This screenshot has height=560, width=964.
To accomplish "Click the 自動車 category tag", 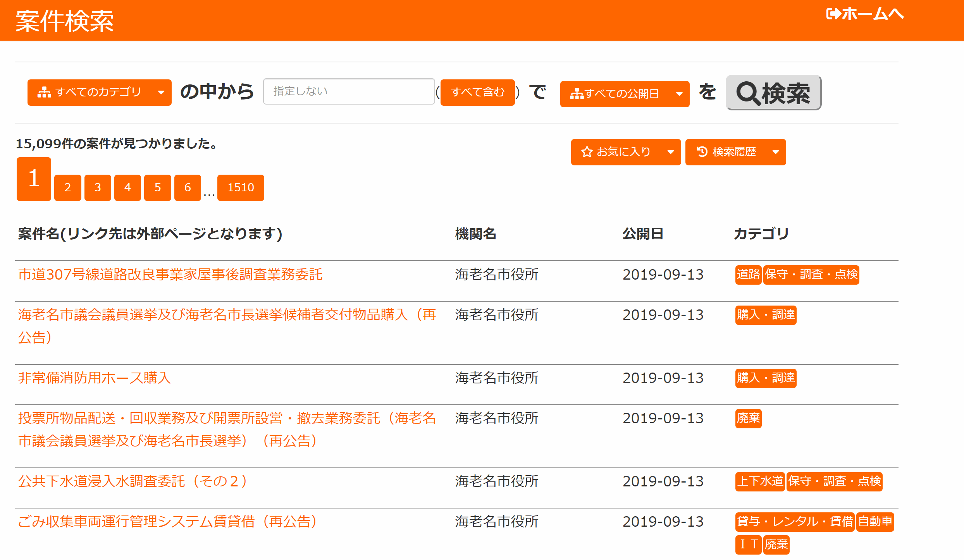I will coord(875,522).
